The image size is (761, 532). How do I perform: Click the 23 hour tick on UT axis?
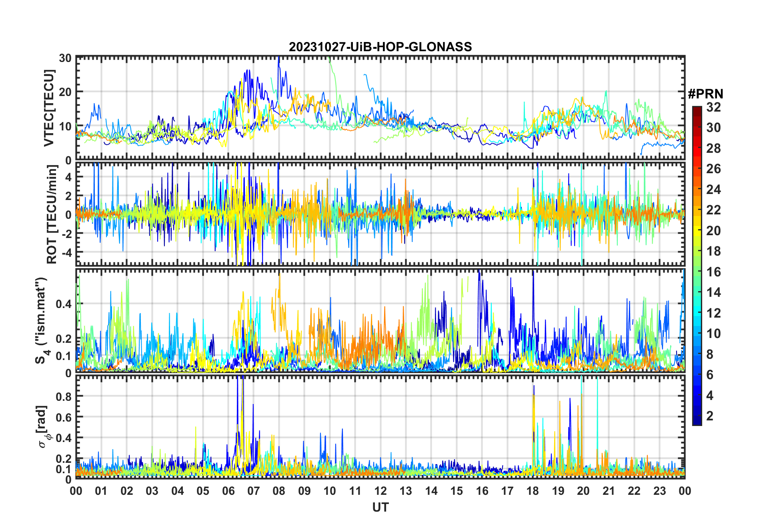point(659,491)
